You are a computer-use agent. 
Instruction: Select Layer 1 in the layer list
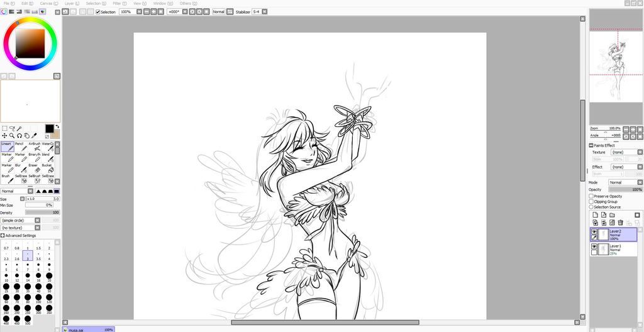click(x=619, y=250)
